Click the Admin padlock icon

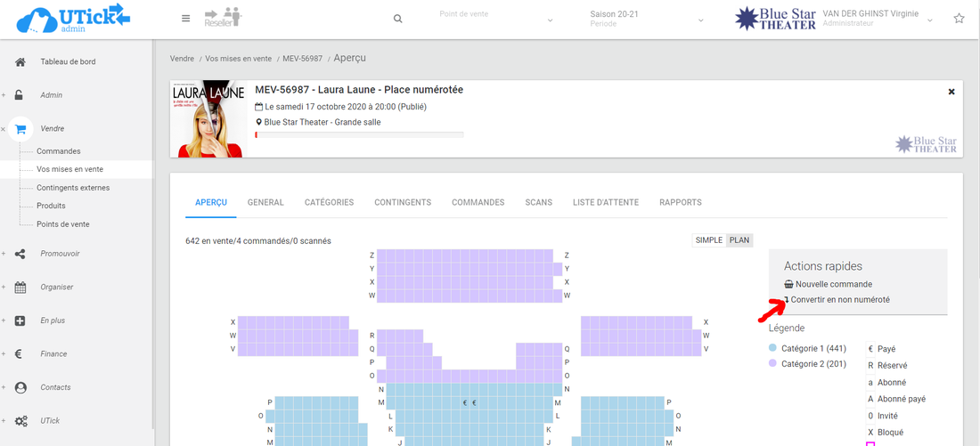pyautogui.click(x=20, y=95)
